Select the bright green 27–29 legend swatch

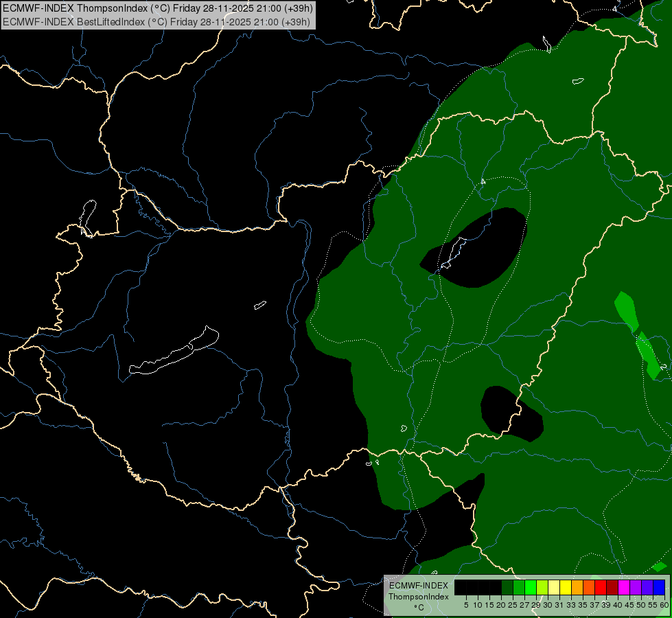coord(531,587)
